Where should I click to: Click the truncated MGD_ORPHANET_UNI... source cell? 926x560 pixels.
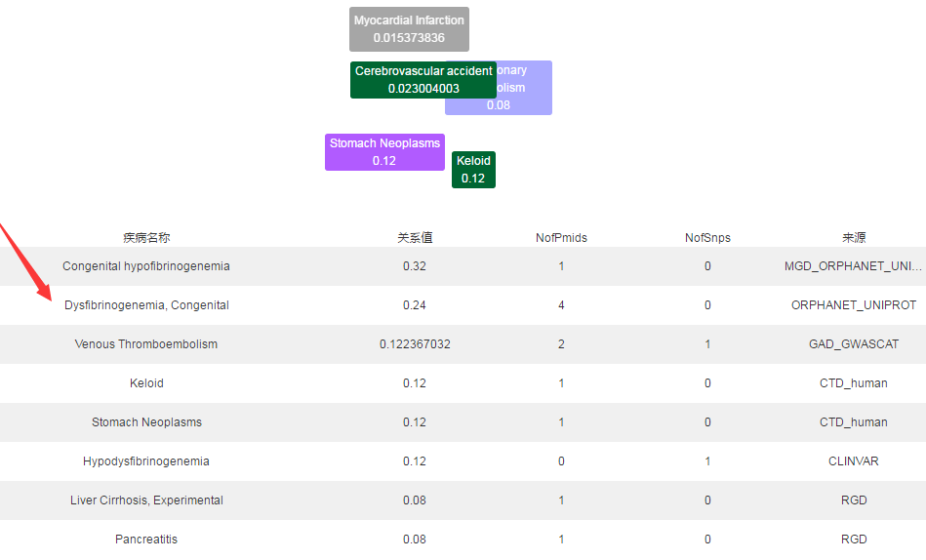[x=854, y=266]
